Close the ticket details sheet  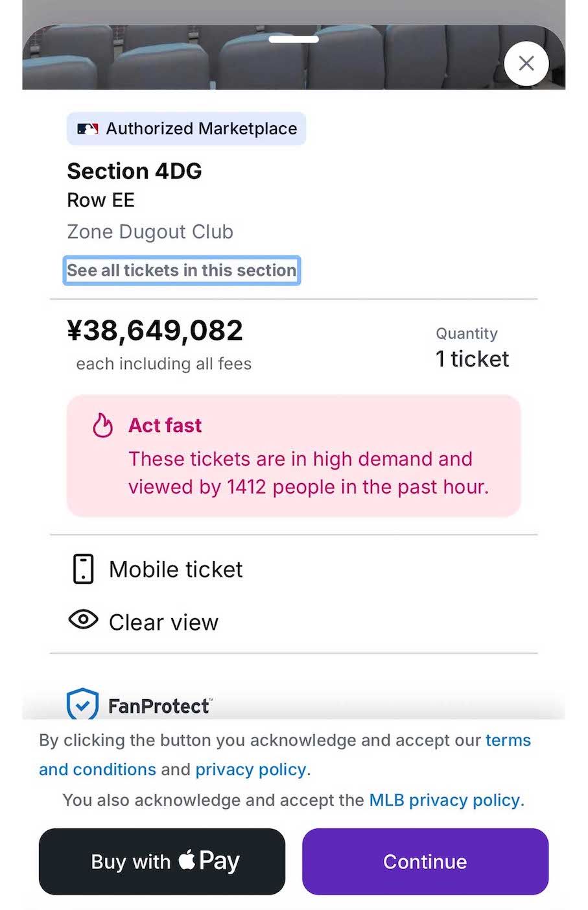pos(526,63)
